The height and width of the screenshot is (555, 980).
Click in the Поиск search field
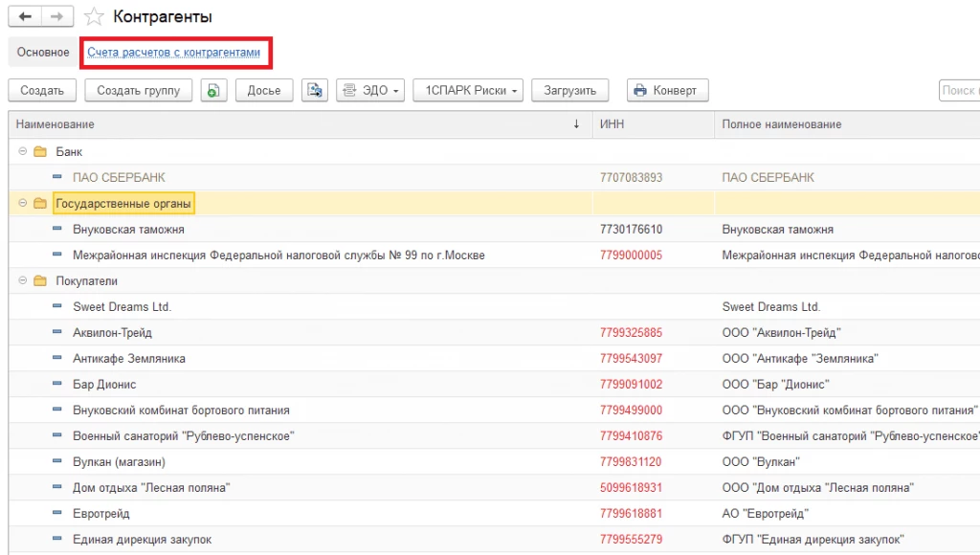959,91
